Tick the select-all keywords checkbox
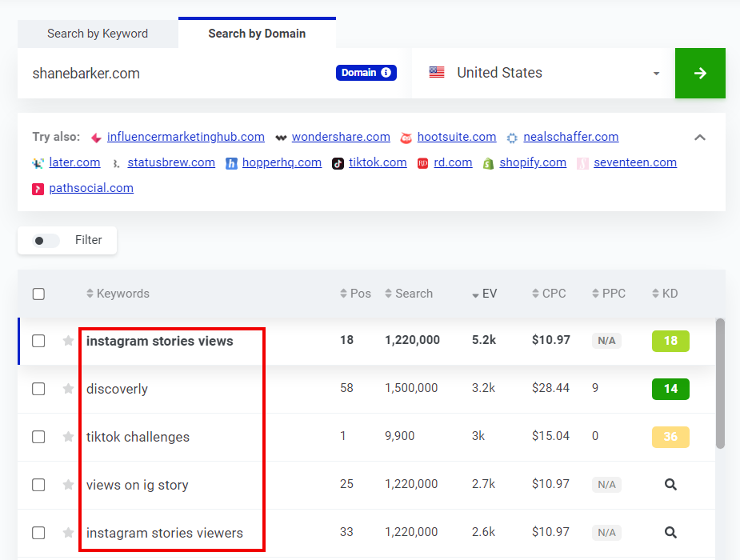Screen dimensions: 740x560 pos(38,294)
